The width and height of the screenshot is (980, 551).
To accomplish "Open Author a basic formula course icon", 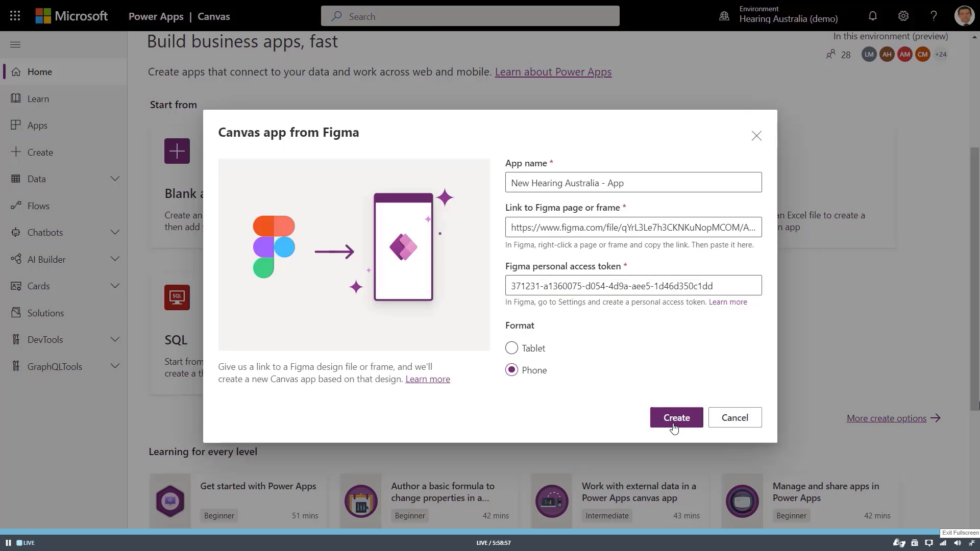I will (361, 501).
